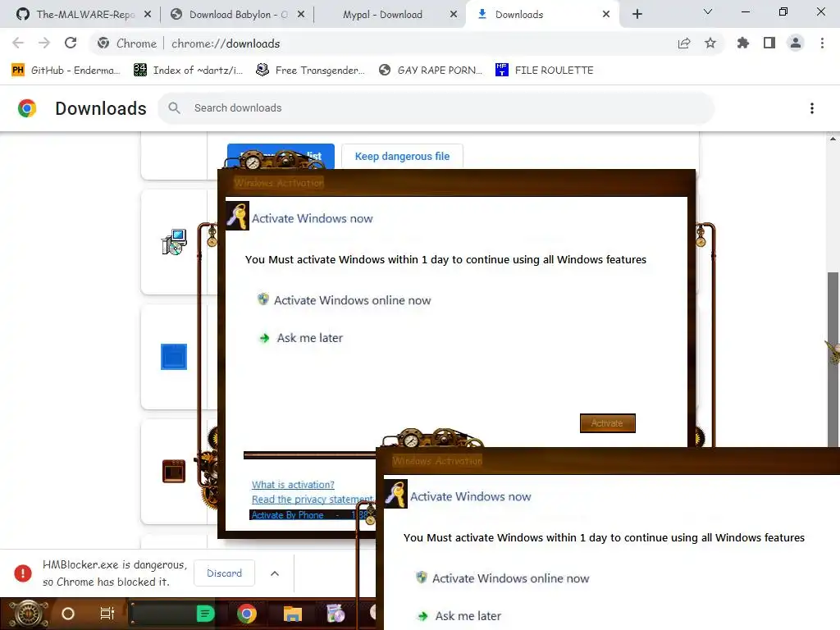The height and width of the screenshot is (630, 840).
Task: Click the installer file icon in downloads list
Action: click(x=174, y=242)
